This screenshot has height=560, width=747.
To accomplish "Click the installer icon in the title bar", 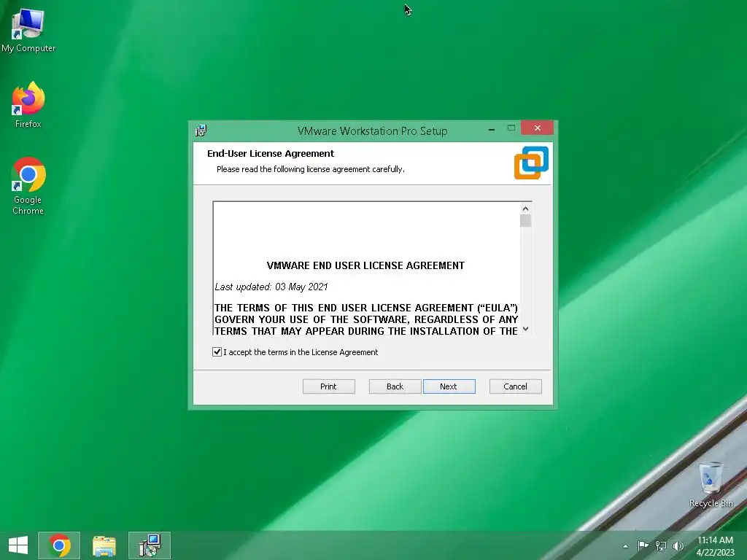I will tap(201, 131).
